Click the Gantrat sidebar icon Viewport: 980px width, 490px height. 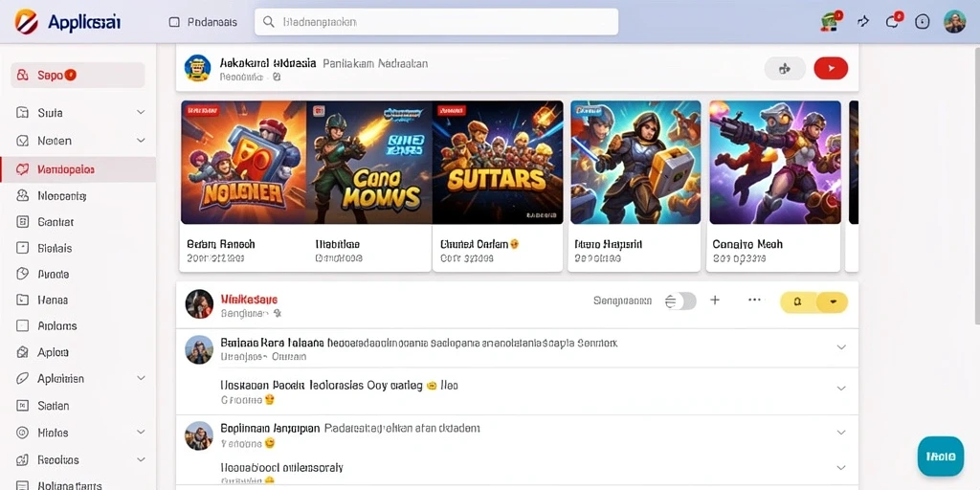click(23, 222)
